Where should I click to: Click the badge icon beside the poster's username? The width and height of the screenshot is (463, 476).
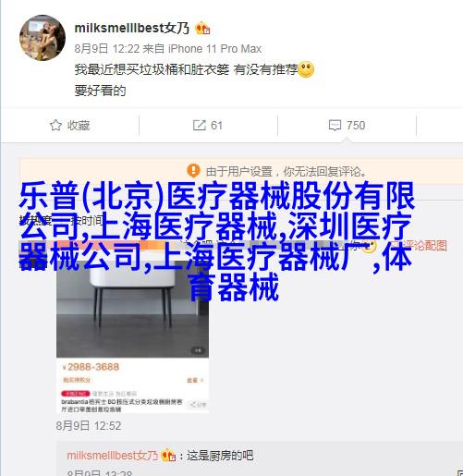[203, 29]
